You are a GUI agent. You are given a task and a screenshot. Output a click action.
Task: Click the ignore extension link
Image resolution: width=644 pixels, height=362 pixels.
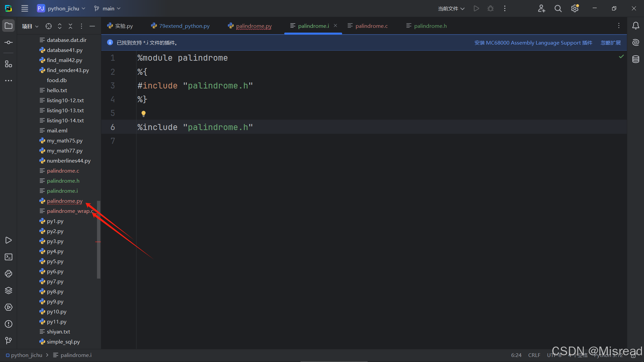(x=610, y=43)
